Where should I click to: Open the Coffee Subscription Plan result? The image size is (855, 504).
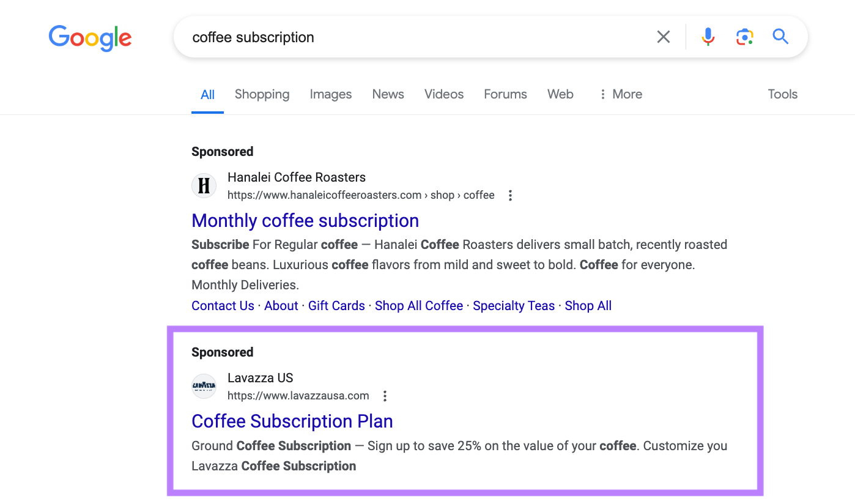tap(292, 421)
